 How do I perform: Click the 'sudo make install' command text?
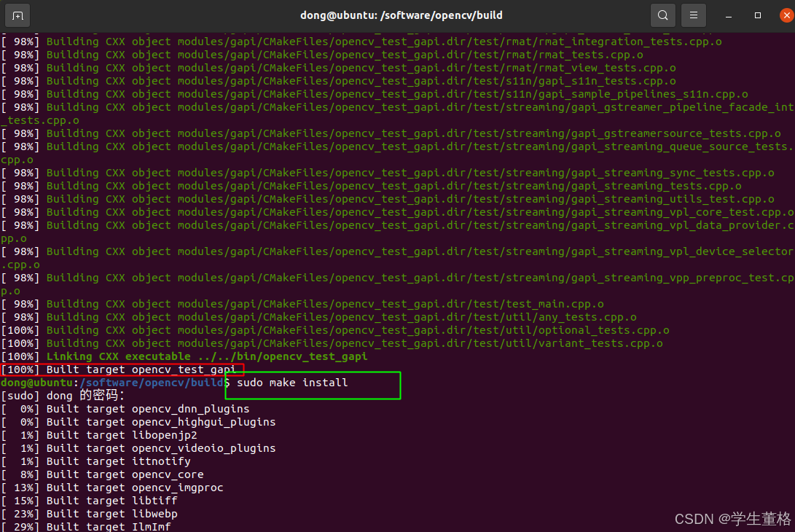click(x=292, y=383)
